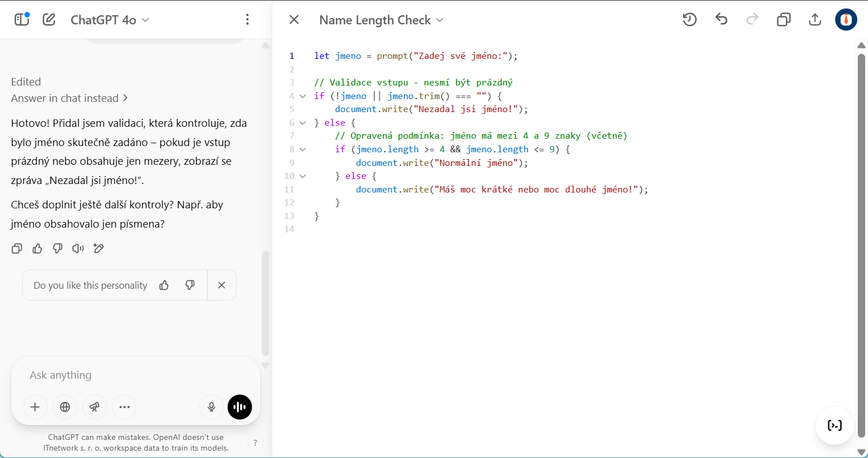
Task: Give thumbs down on the response
Action: tap(57, 248)
